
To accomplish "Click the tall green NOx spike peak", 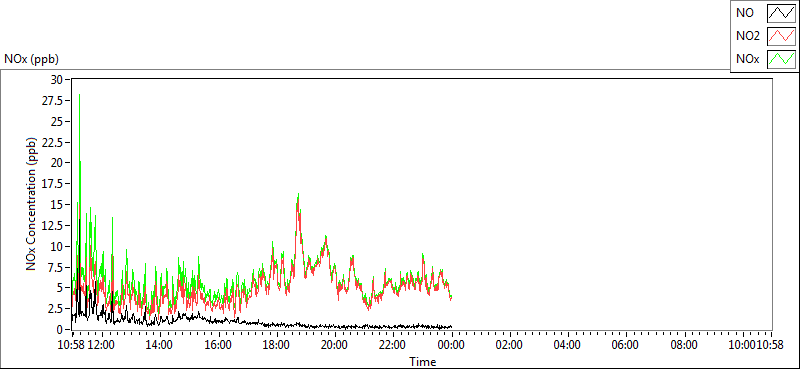I will pyautogui.click(x=80, y=95).
